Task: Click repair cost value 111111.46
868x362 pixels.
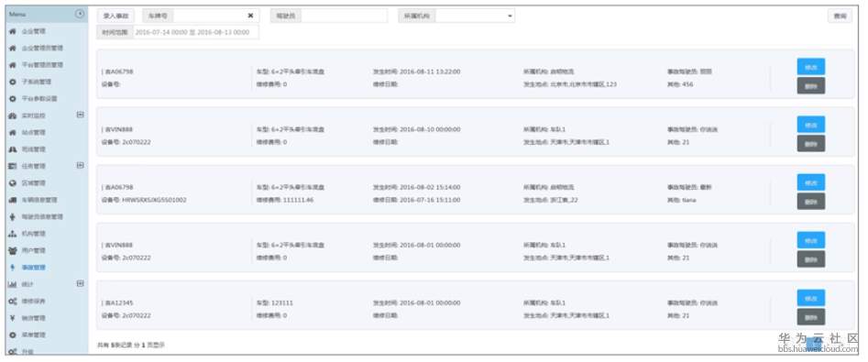Action: (x=298, y=200)
